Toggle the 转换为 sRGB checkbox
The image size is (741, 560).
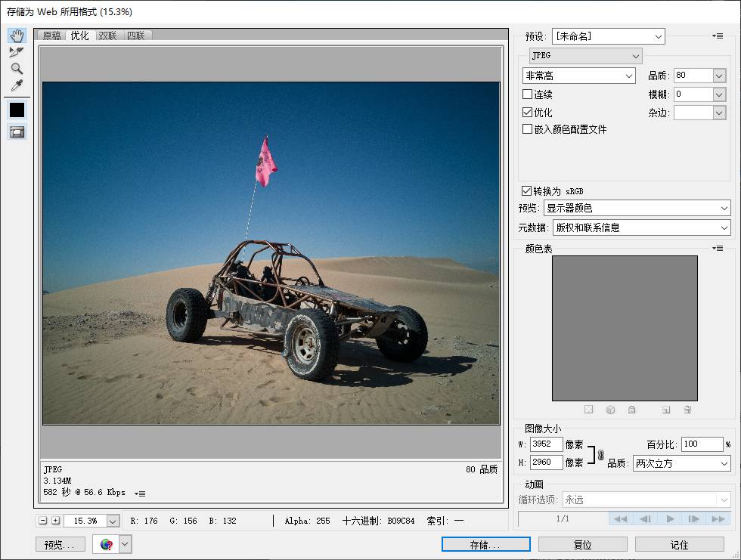pyautogui.click(x=527, y=191)
